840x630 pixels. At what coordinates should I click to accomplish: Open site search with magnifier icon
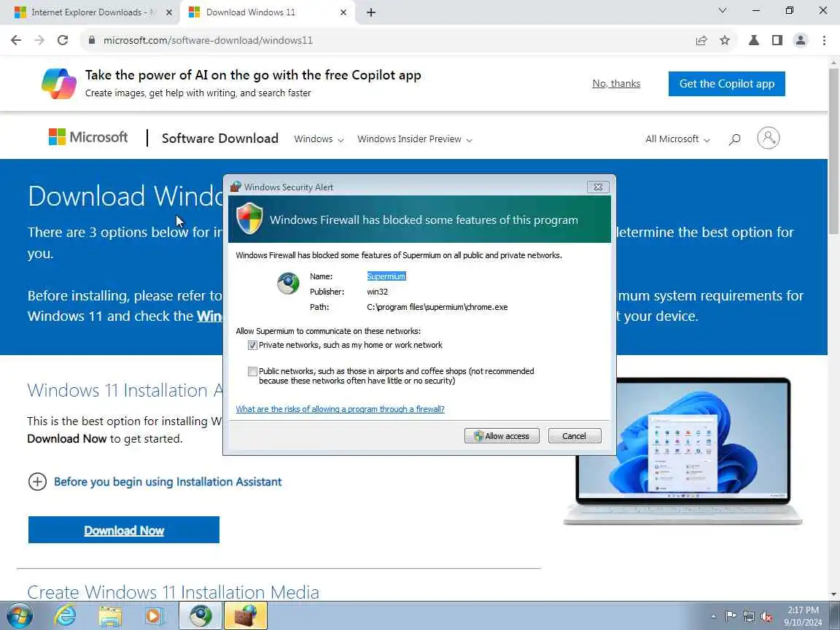coord(734,139)
